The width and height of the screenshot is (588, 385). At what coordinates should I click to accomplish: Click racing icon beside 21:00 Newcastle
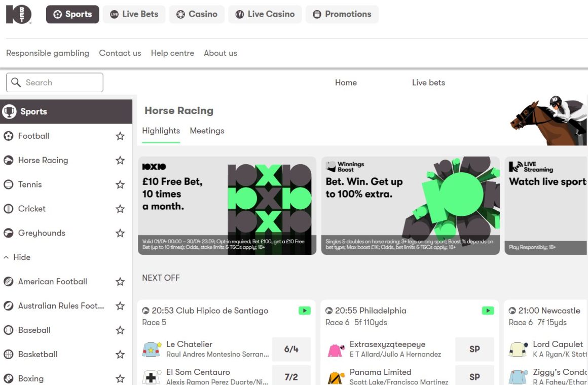(x=512, y=311)
